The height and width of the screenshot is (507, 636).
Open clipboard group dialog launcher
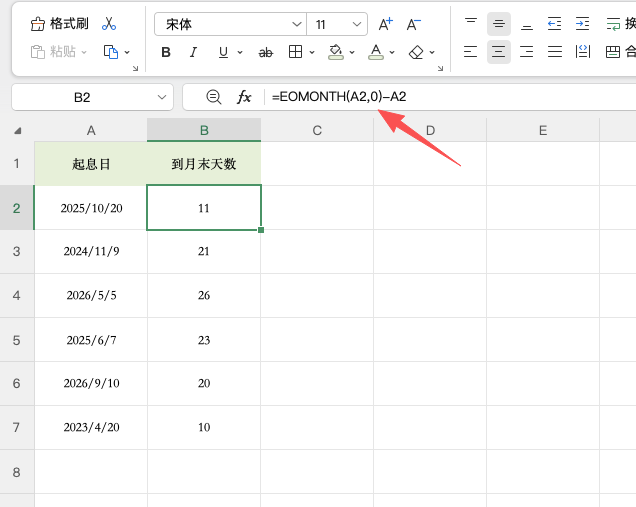coord(135,69)
